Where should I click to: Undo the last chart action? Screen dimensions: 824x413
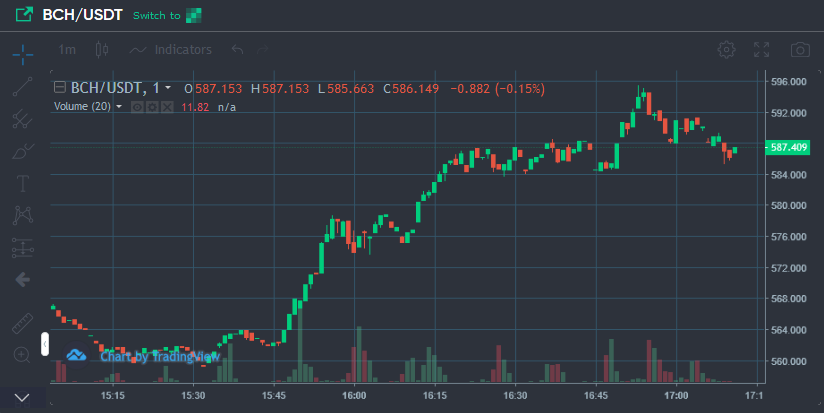(238, 49)
